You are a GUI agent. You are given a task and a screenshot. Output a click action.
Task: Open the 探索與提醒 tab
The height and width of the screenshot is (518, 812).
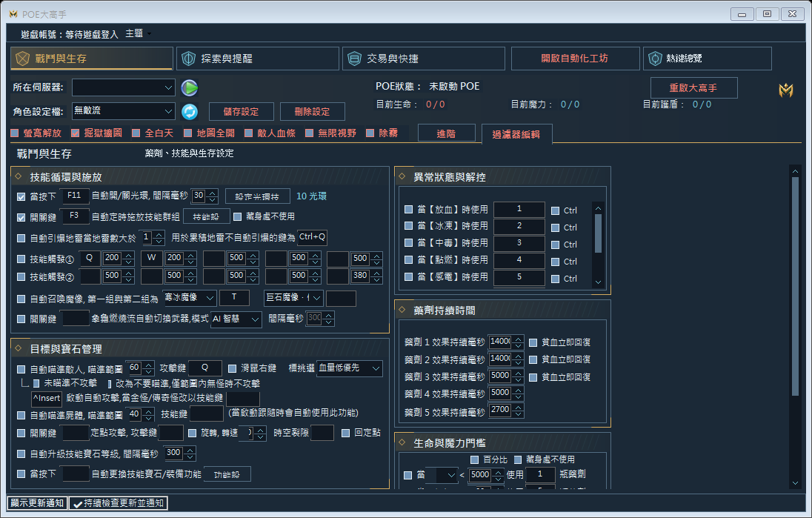point(257,59)
